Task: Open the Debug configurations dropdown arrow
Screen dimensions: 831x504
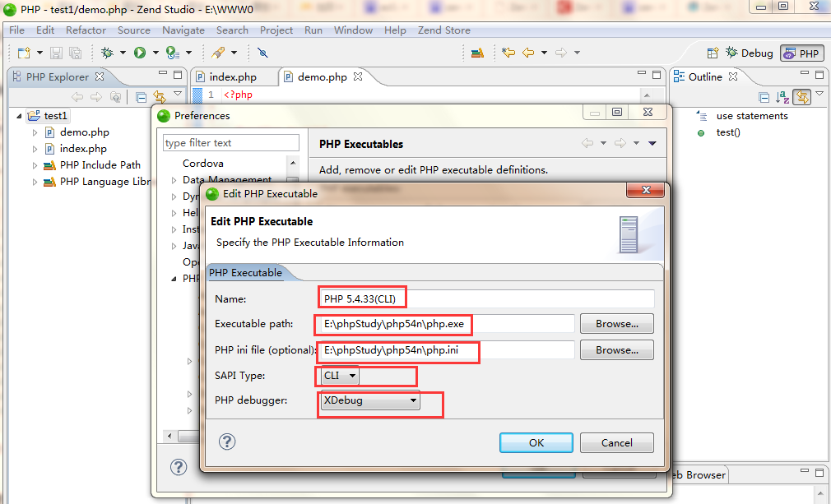Action: click(x=123, y=53)
